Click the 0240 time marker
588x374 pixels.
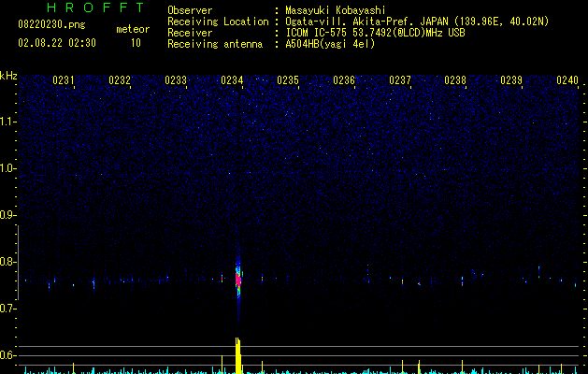tap(567, 79)
